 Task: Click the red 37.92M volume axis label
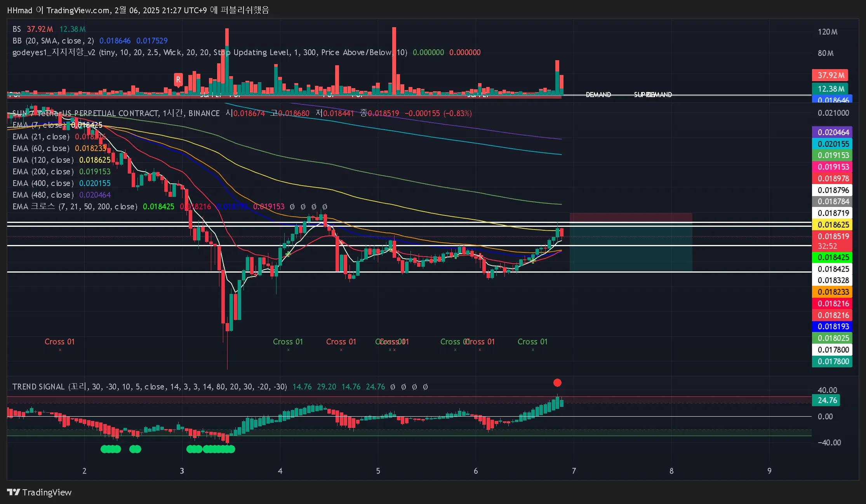pyautogui.click(x=830, y=75)
